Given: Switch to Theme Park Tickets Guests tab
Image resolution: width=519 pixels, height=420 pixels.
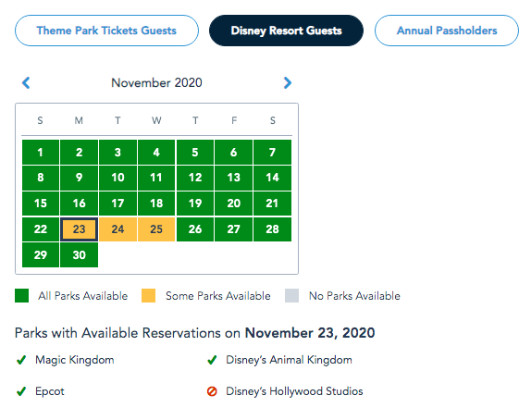Looking at the screenshot, I should (x=106, y=31).
